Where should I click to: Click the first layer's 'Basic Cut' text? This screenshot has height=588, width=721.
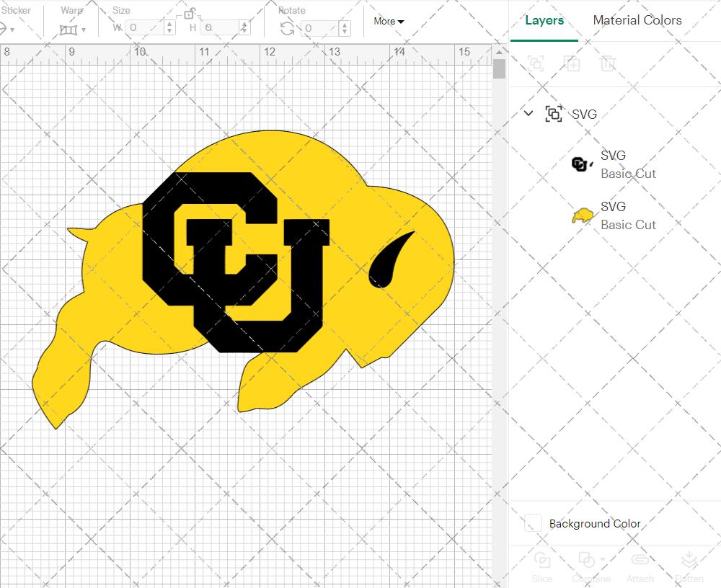click(x=628, y=174)
